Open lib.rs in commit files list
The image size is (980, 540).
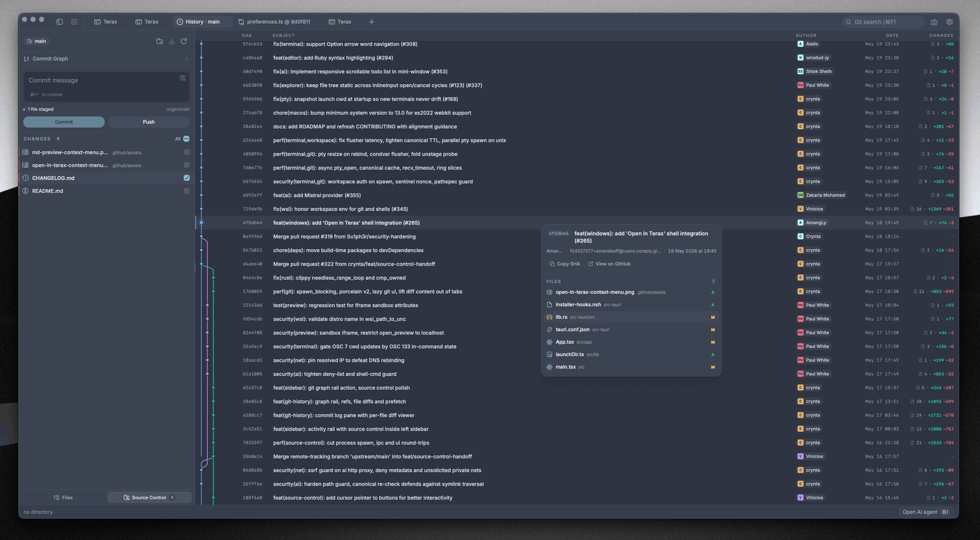(631, 317)
